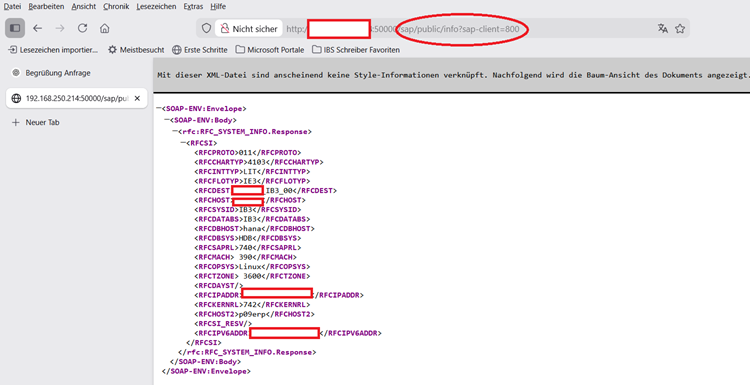Open a new tab with Neuer Tab

point(36,122)
